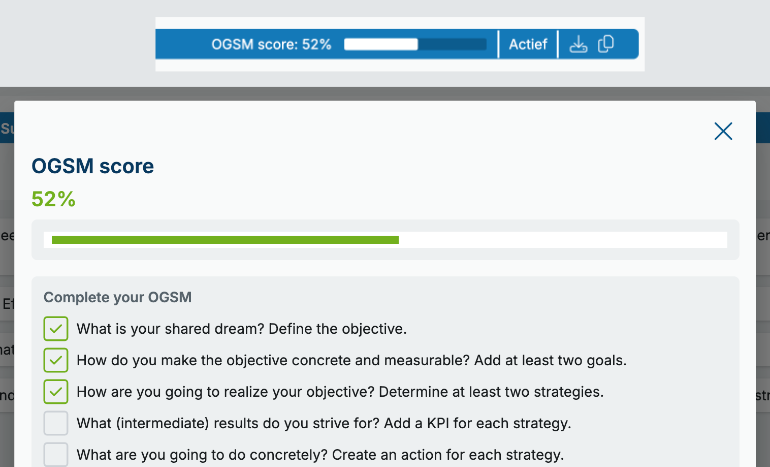This screenshot has height=467, width=770.
Task: Check the 'Add a KPI for each strategy' checkbox
Action: pyautogui.click(x=56, y=423)
